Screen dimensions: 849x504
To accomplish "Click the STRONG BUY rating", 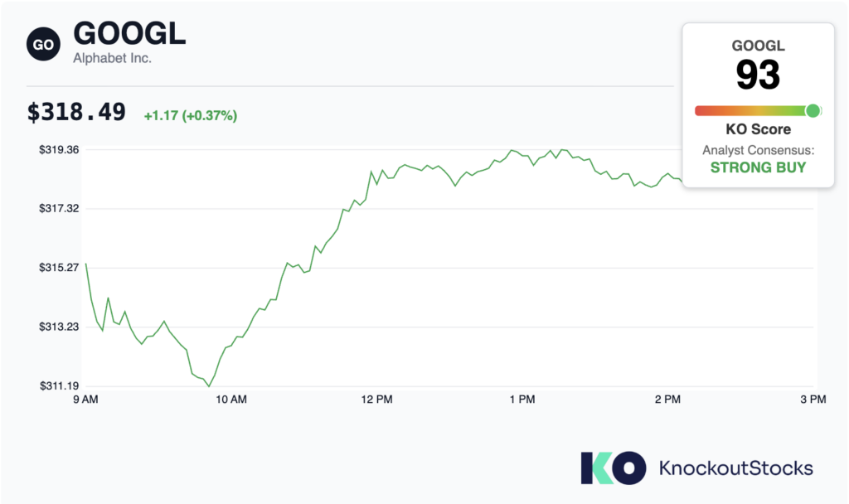I will point(758,167).
